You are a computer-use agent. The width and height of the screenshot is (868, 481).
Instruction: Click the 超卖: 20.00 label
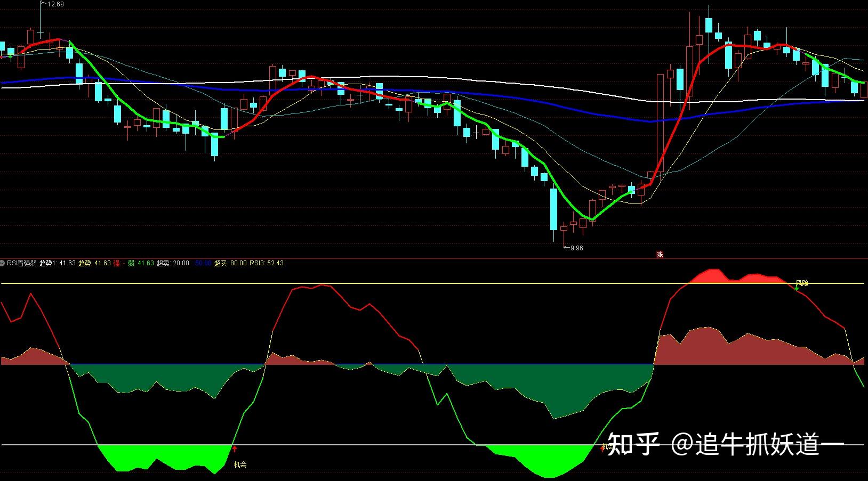(173, 263)
